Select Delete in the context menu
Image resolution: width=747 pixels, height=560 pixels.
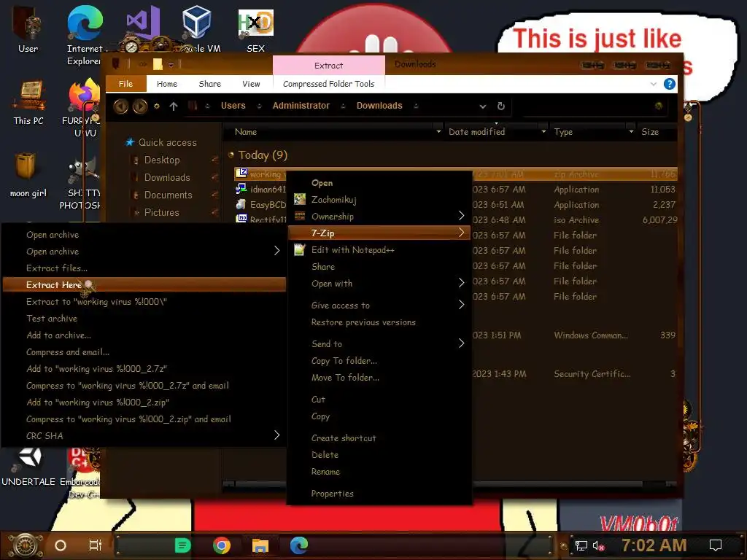[379, 455]
